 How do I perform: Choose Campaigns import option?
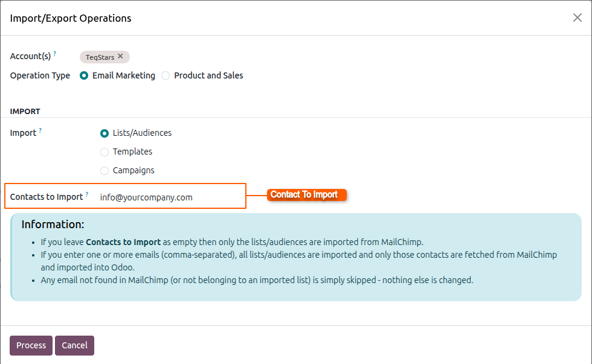pos(104,170)
